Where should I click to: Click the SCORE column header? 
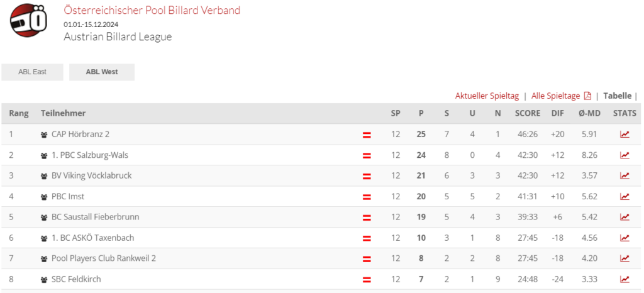pyautogui.click(x=528, y=113)
